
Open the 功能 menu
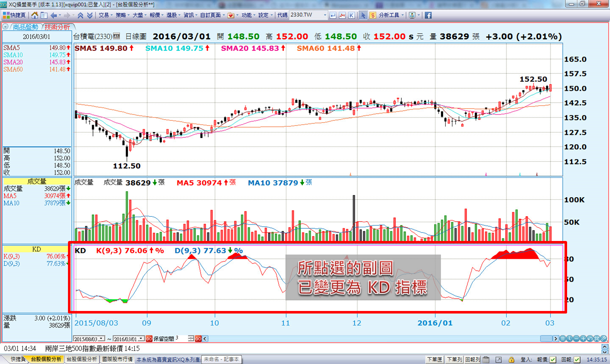coord(248,15)
